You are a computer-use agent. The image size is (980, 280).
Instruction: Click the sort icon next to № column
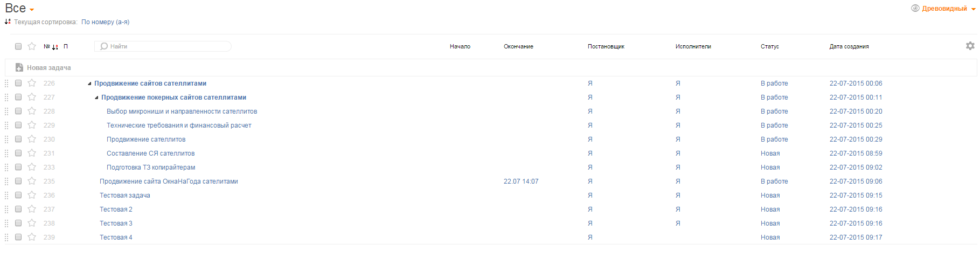55,47
